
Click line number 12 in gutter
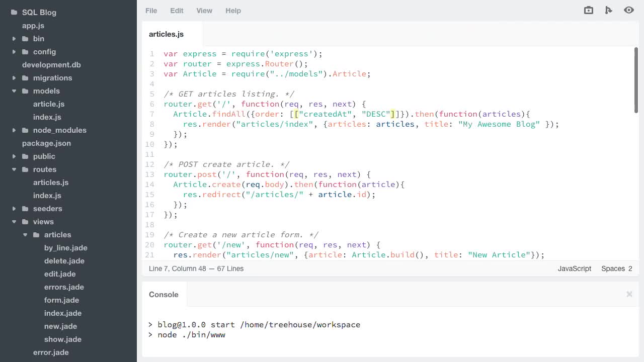(149, 164)
